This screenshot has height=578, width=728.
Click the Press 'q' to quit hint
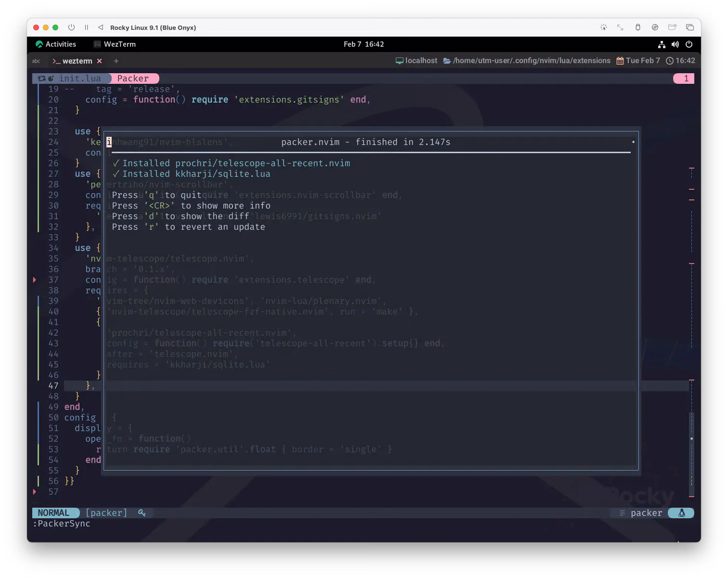(156, 195)
